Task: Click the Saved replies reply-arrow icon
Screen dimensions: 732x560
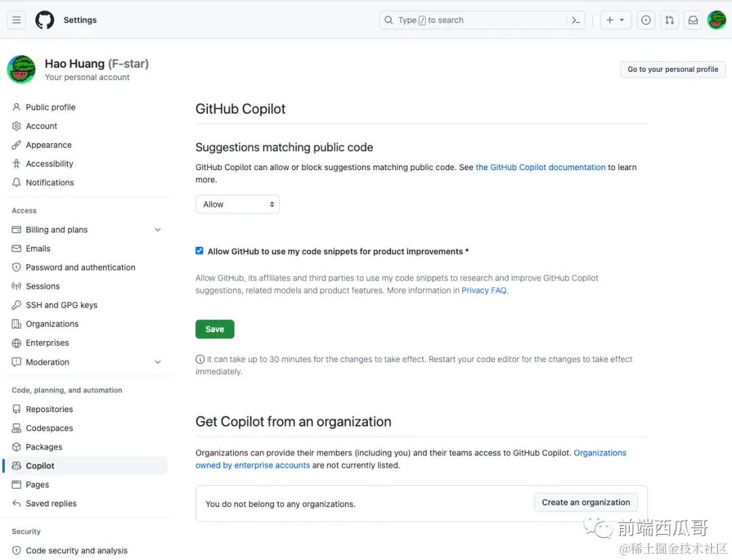Action: pyautogui.click(x=16, y=504)
